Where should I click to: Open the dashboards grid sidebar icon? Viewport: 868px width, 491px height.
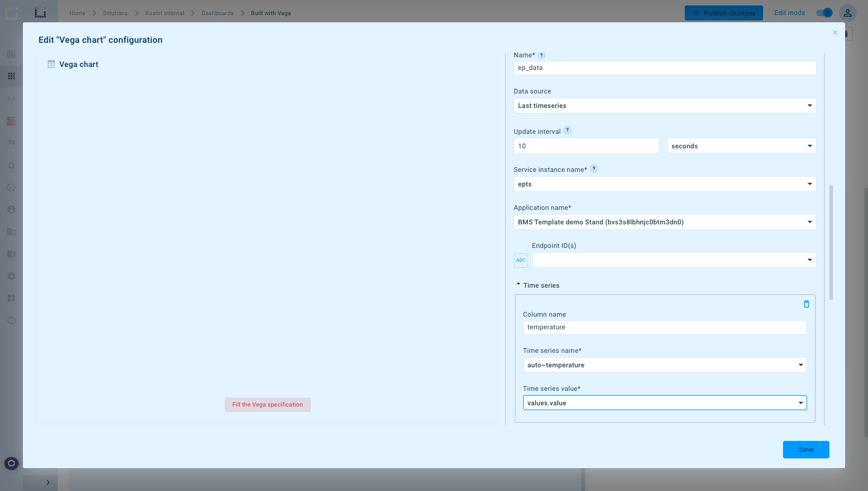pos(11,76)
